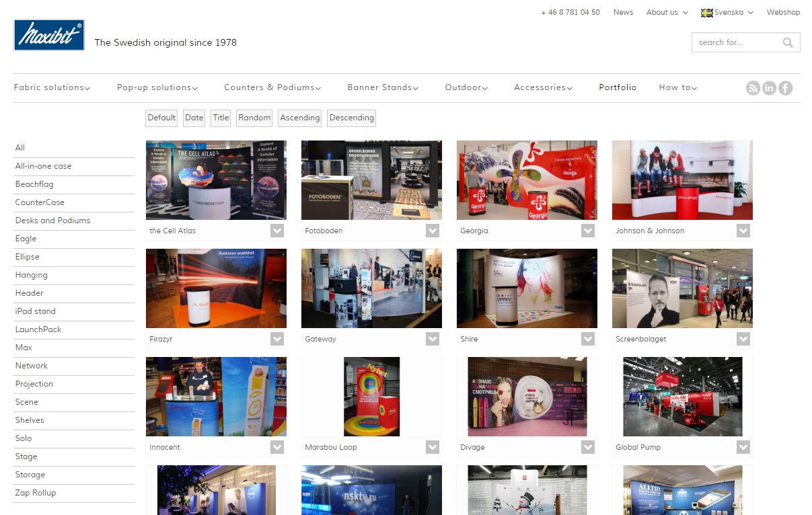Viewport: 812px width, 515px height.
Task: Open the Firazyr thumbnail
Action: [x=216, y=288]
